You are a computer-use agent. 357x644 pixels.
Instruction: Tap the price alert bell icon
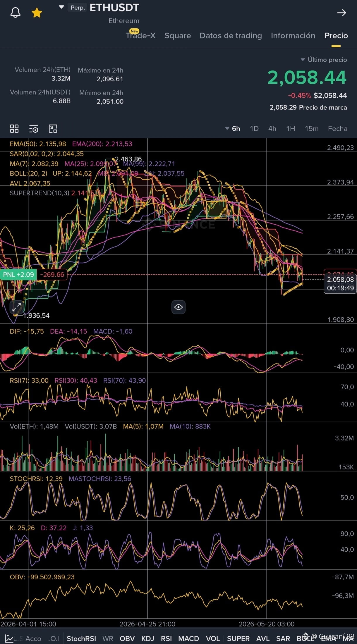pos(15,13)
